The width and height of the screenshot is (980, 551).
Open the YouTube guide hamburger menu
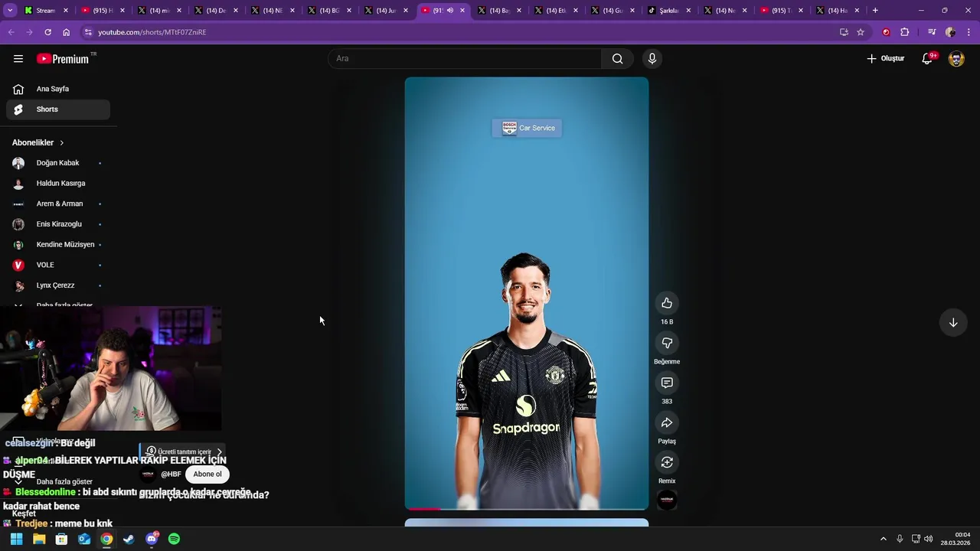pyautogui.click(x=18, y=59)
